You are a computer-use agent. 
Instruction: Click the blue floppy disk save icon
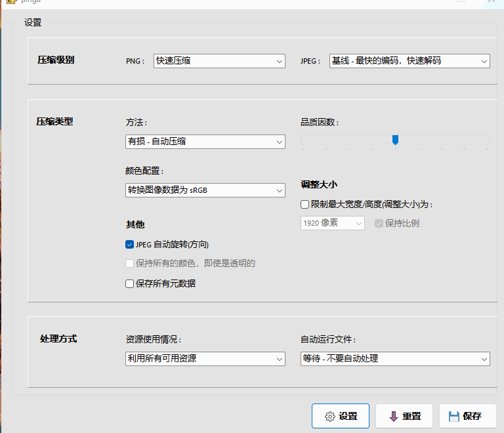pos(453,417)
